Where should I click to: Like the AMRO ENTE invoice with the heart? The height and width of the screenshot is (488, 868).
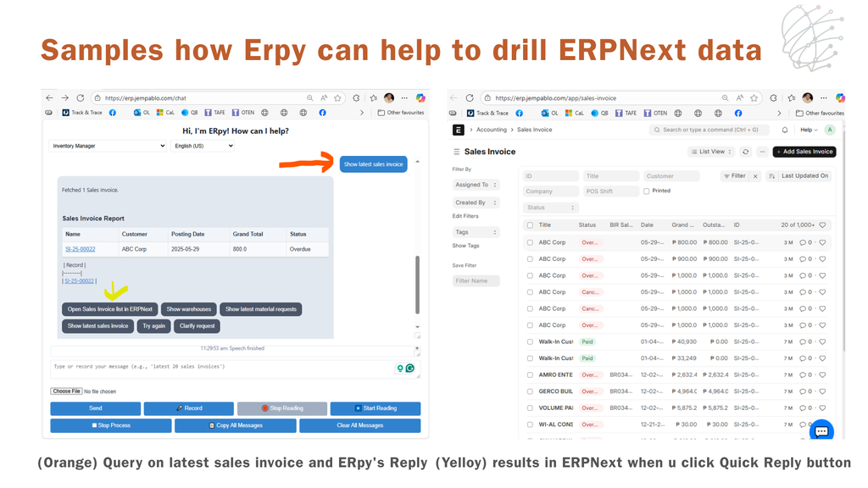pos(822,375)
